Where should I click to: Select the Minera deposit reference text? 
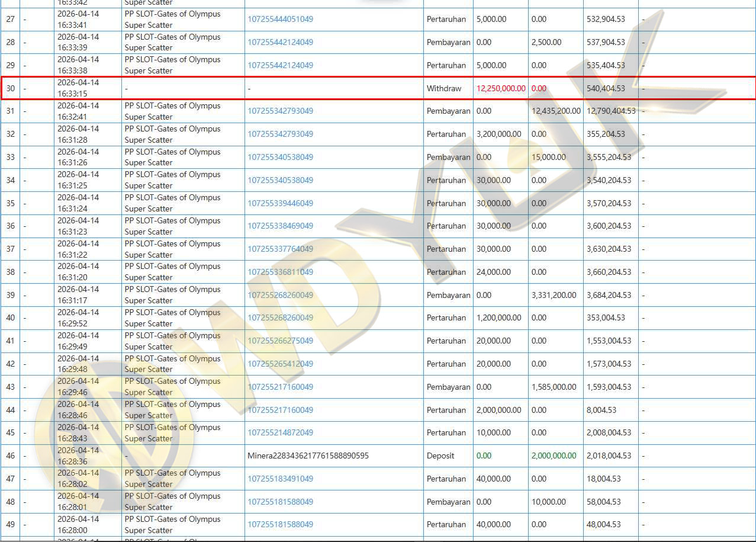[x=308, y=456]
